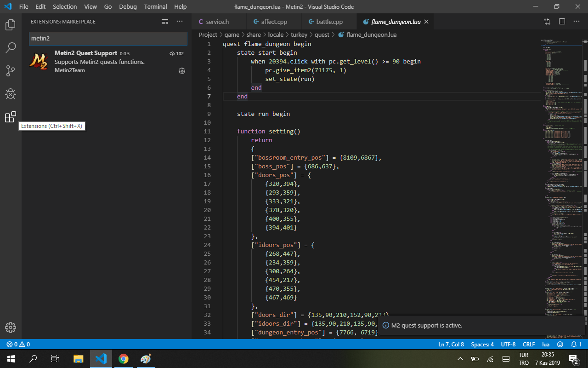Click the Metin2Team publisher name
The width and height of the screenshot is (588, 368).
[70, 70]
